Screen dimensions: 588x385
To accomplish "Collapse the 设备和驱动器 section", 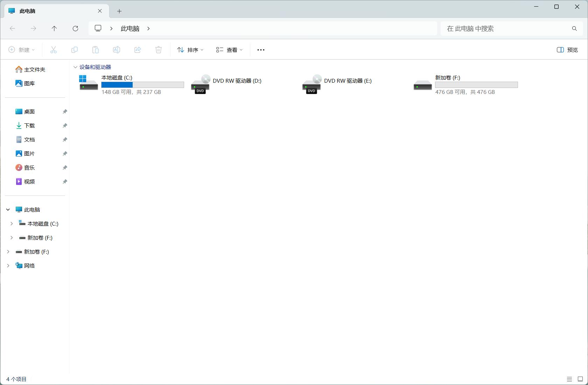I will 75,67.
